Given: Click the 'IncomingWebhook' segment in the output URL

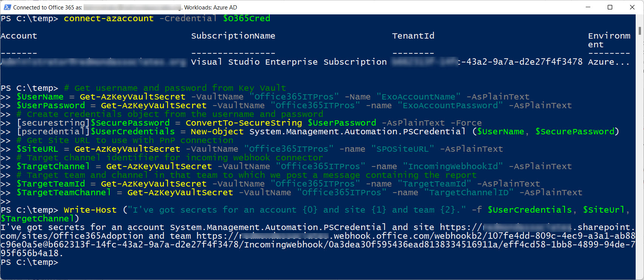Looking at the screenshot, I should (284, 245).
